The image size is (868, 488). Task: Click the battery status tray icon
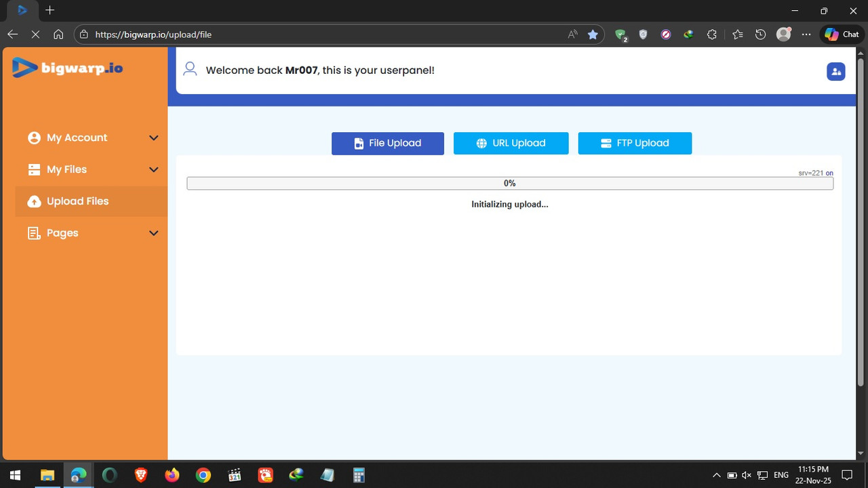click(x=732, y=475)
